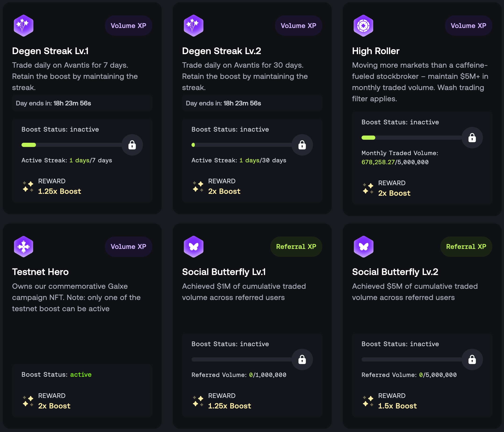Click the sparkle icon next to 1.5x Boost reward
The height and width of the screenshot is (432, 504).
coord(368,401)
